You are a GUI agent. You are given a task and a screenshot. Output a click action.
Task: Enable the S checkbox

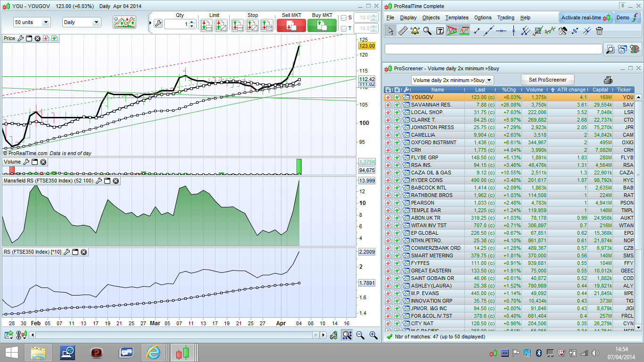click(344, 18)
